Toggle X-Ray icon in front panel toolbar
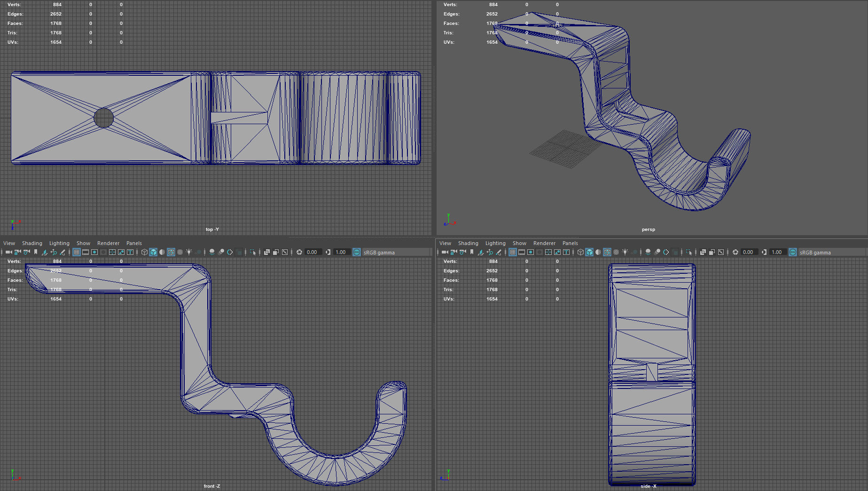Viewport: 868px width, 491px height. [x=266, y=252]
